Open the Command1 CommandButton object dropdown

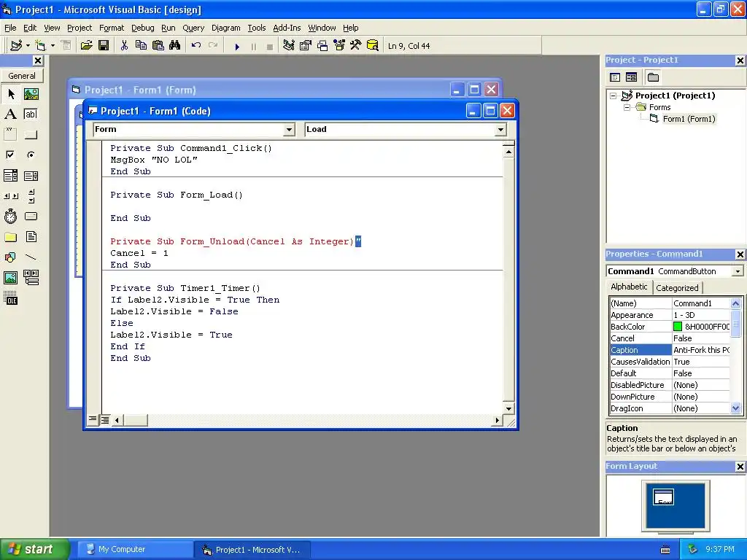click(x=738, y=271)
